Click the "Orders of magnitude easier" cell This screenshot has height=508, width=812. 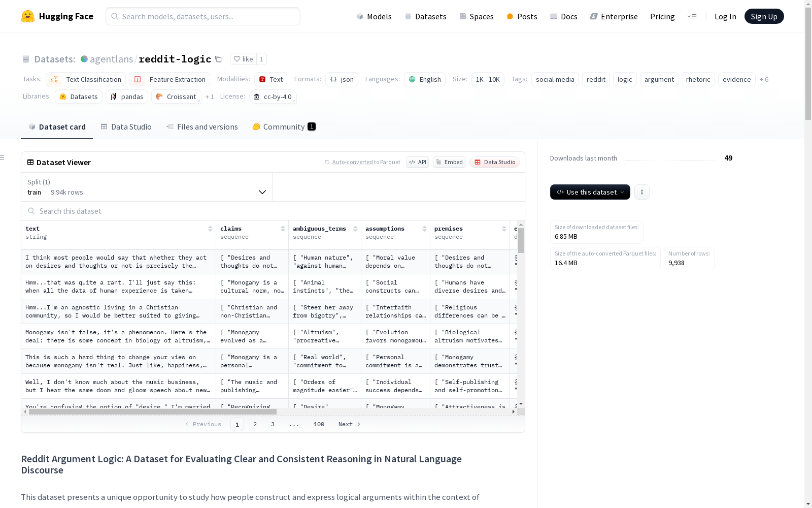325,386
